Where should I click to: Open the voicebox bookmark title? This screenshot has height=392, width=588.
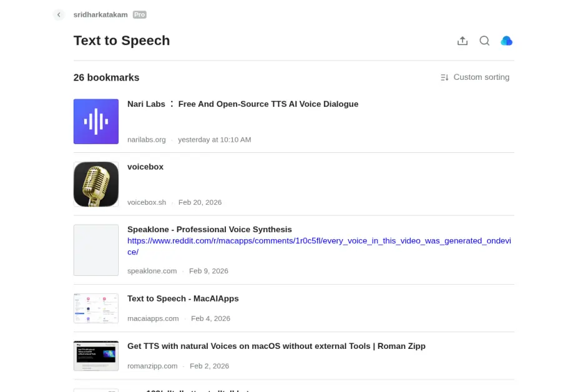[x=145, y=167]
